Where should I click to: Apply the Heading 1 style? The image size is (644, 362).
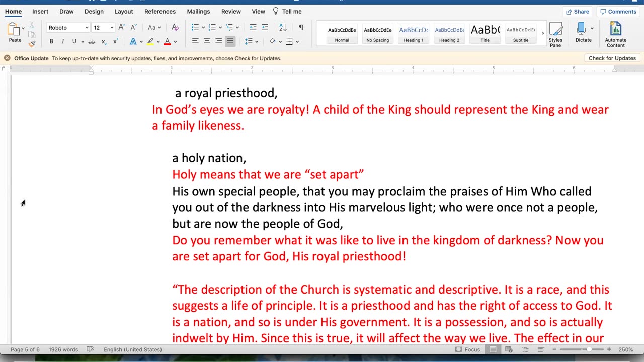pos(414,34)
